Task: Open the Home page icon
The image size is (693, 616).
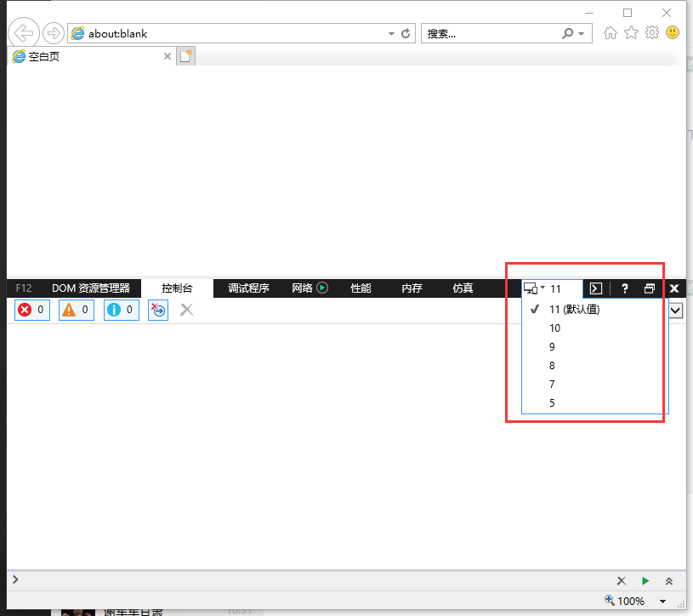Action: click(610, 33)
